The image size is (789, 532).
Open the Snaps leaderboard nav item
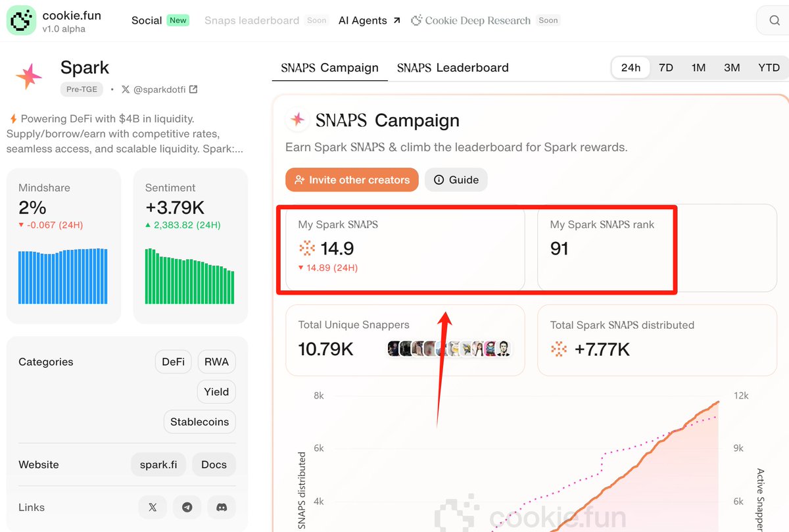click(x=252, y=20)
